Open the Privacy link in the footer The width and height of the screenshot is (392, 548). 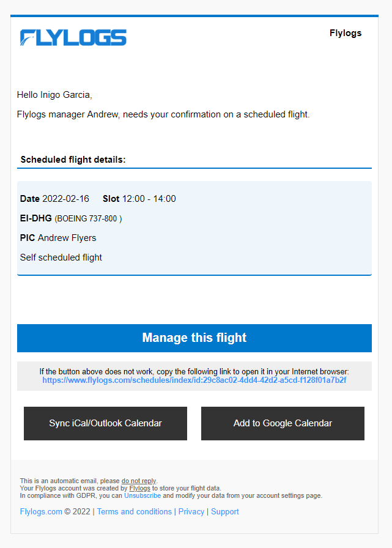191,511
